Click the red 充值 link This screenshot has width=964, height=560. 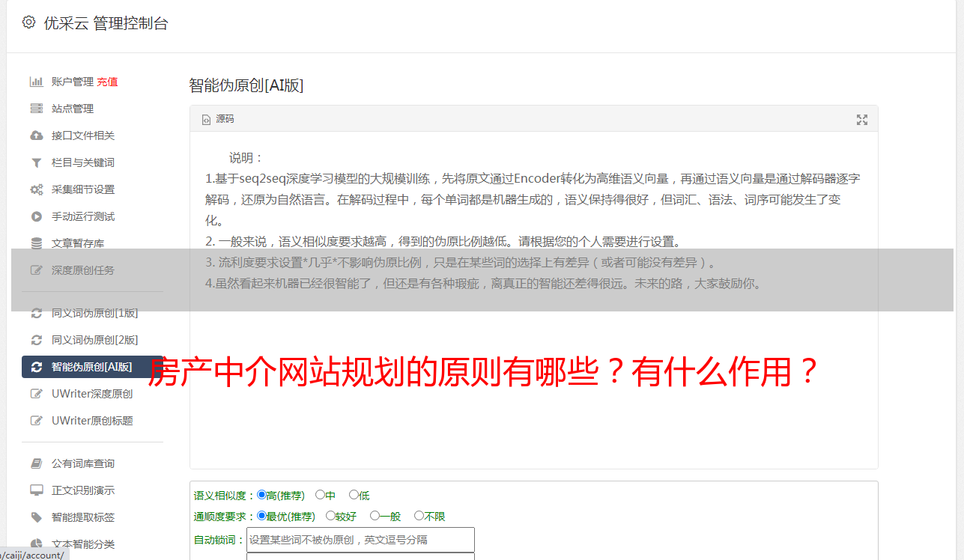(107, 82)
